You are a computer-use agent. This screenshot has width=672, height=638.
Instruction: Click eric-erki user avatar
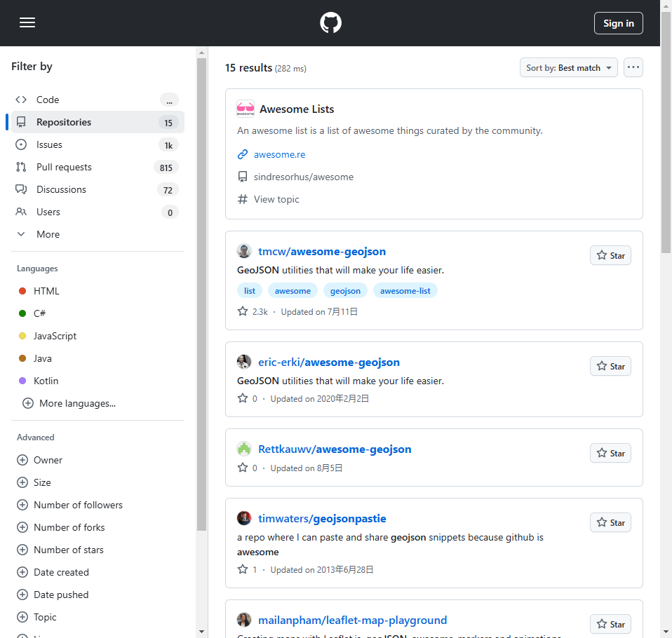click(244, 362)
